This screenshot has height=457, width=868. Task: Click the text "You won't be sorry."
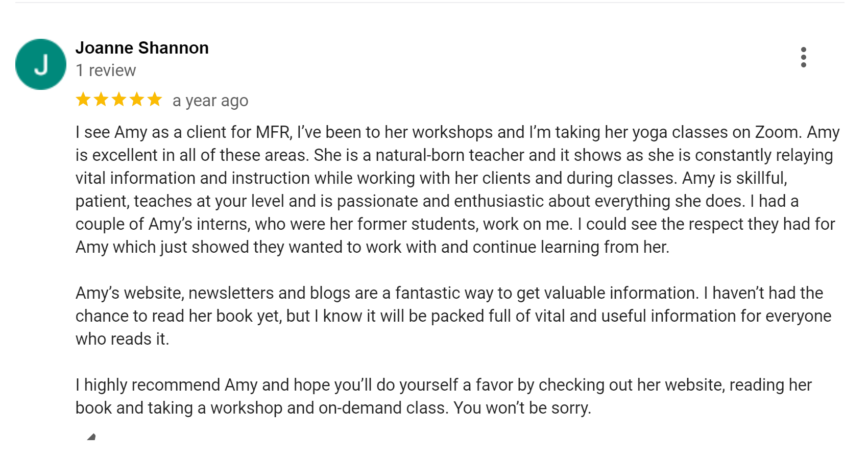pyautogui.click(x=522, y=408)
